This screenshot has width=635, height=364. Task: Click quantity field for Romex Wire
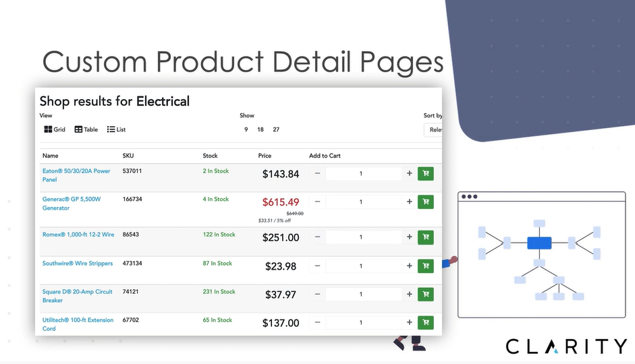point(363,237)
